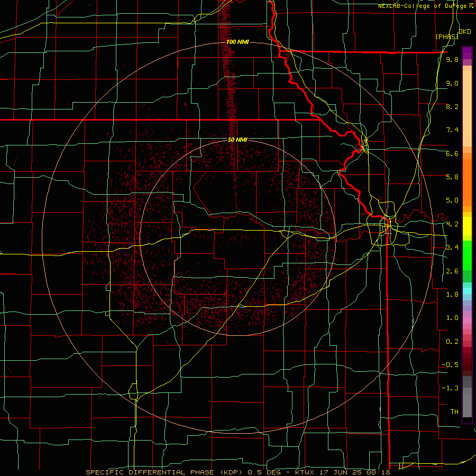Click the 5.8 value on the color scale

(452, 177)
